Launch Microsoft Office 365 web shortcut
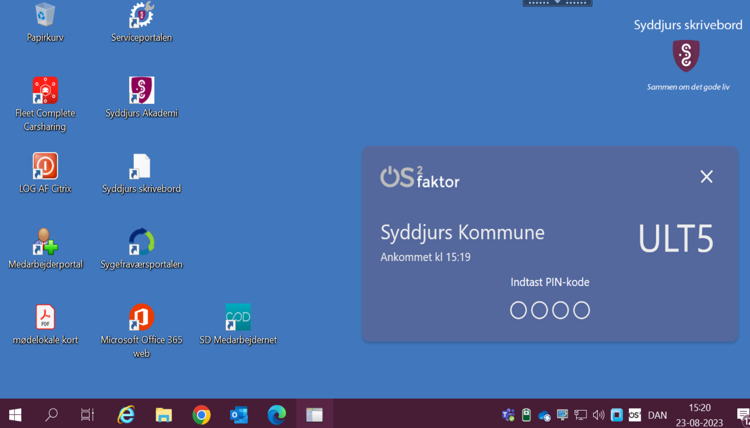The width and height of the screenshot is (750, 428). (141, 317)
